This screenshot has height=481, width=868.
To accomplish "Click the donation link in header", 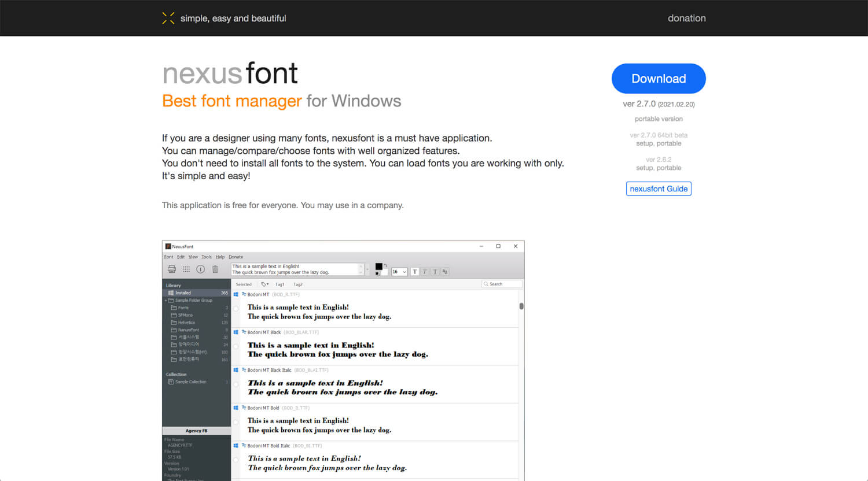I will [x=687, y=18].
